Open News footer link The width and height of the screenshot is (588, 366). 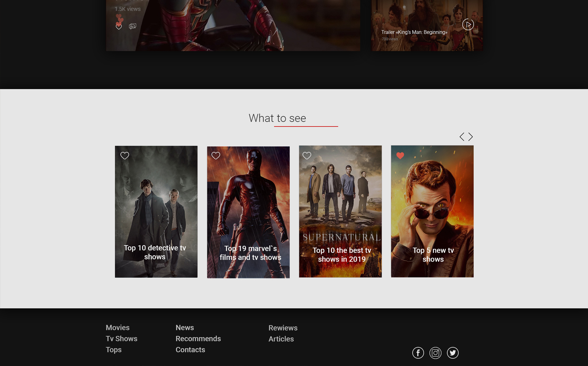click(x=185, y=328)
